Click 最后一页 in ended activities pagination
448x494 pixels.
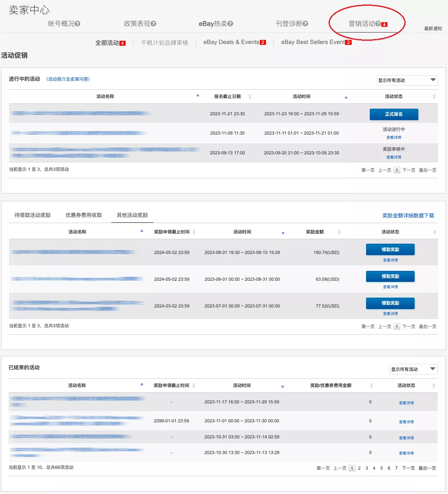[x=427, y=468]
